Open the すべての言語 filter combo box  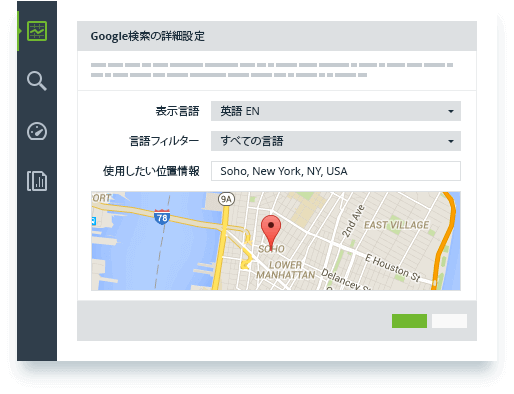coord(336,141)
